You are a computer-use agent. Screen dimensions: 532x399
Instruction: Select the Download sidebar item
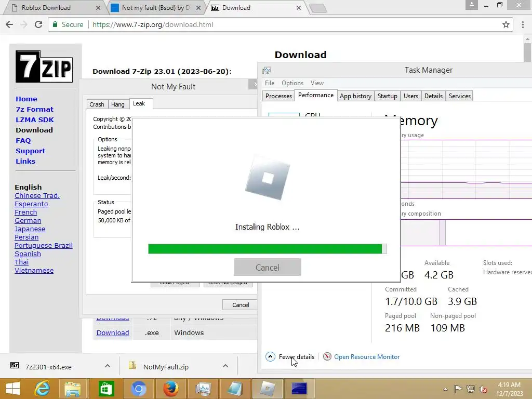(34, 130)
